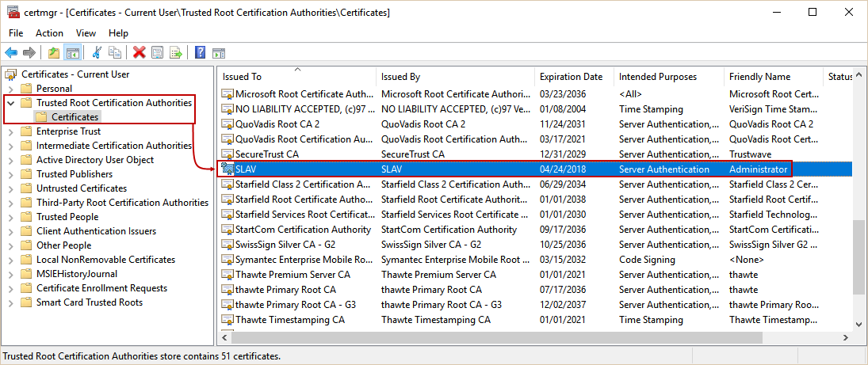Open the Action menu

click(x=49, y=33)
